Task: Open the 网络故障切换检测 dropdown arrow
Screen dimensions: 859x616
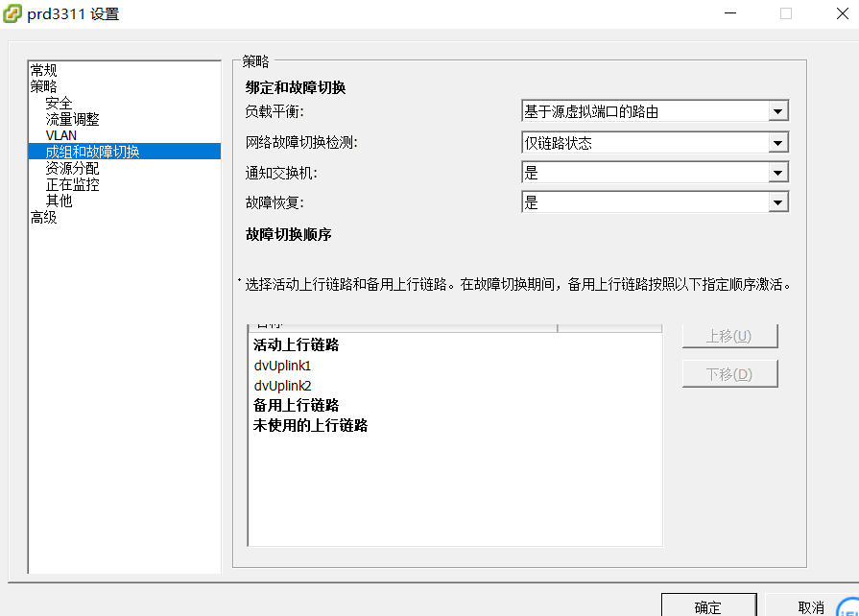Action: point(777,144)
